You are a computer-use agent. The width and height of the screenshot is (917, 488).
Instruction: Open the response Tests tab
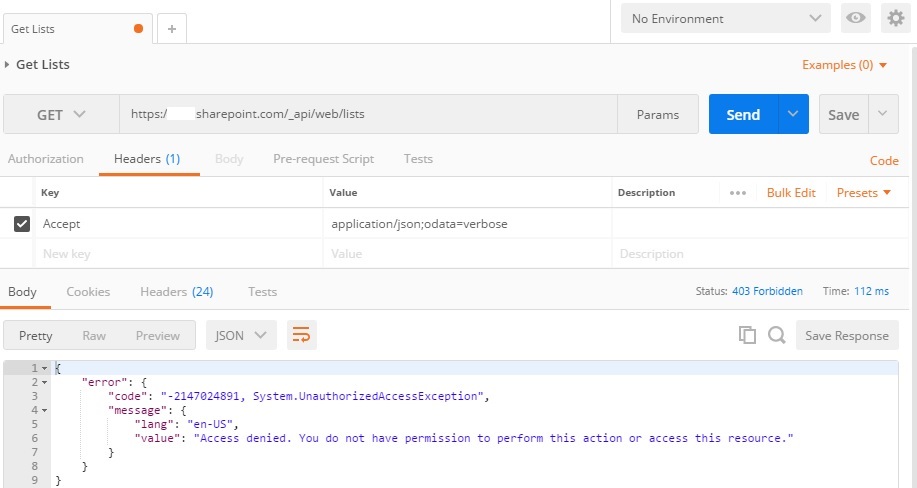pyautogui.click(x=262, y=291)
